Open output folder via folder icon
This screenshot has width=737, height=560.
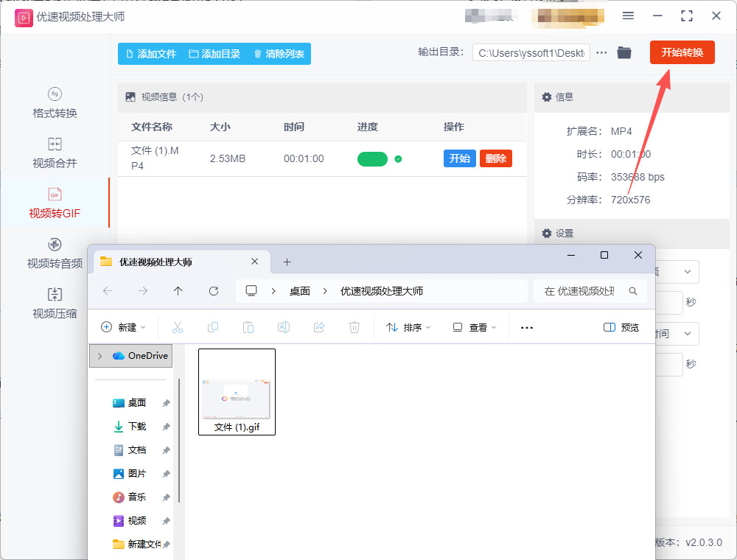click(x=624, y=52)
